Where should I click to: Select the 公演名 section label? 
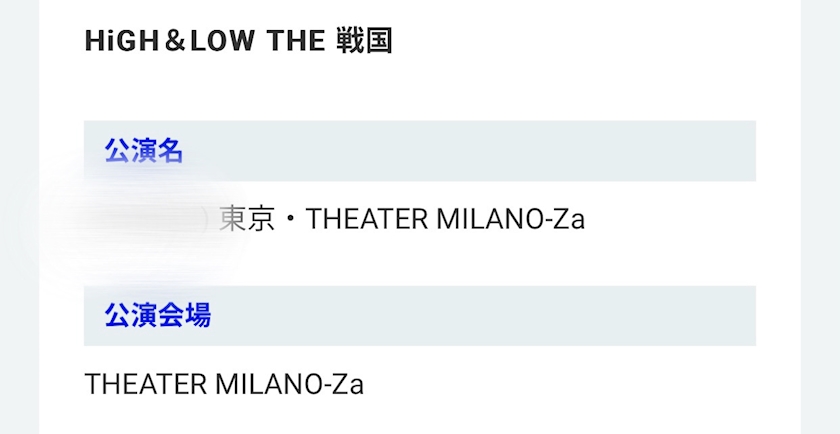coord(144,151)
